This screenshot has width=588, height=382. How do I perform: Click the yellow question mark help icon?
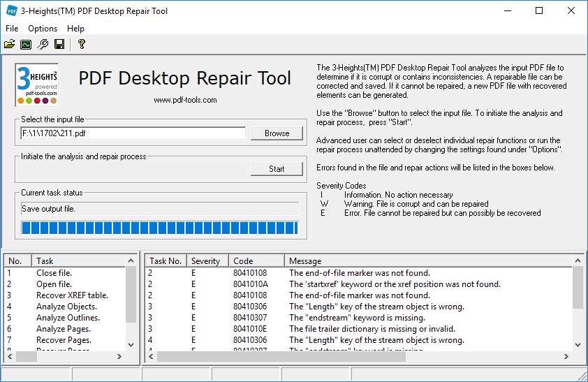[x=82, y=44]
